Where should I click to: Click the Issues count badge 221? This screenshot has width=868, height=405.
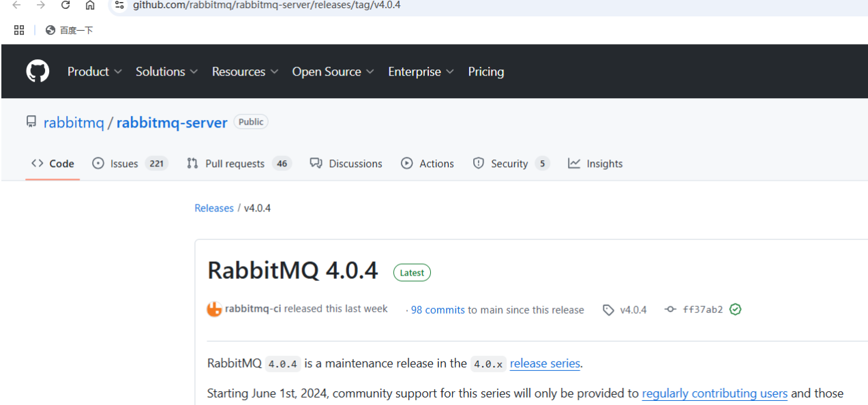(157, 164)
